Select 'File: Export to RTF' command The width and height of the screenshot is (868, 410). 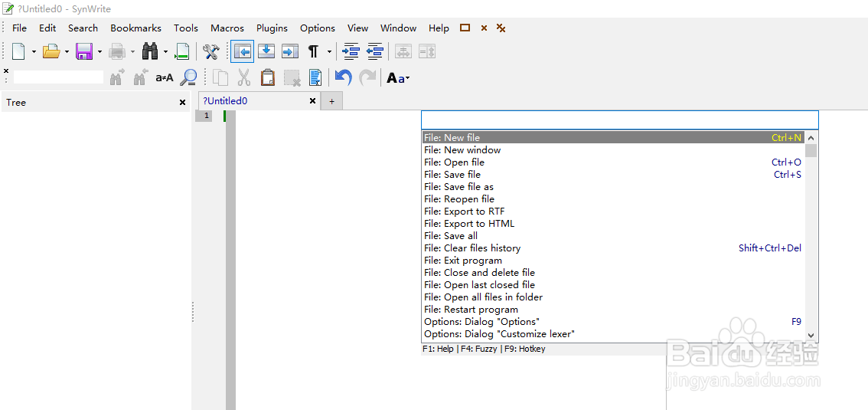pyautogui.click(x=613, y=211)
